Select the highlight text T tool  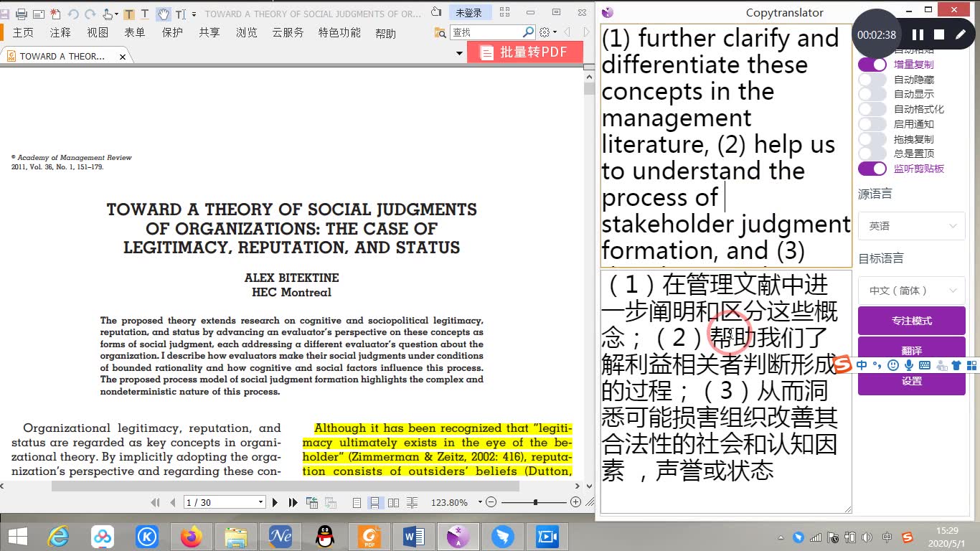click(x=129, y=14)
